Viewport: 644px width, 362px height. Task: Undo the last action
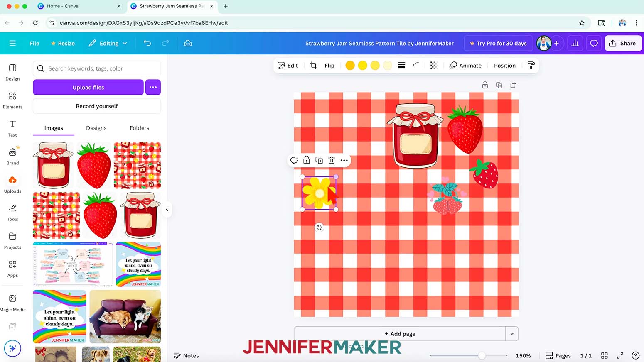147,43
